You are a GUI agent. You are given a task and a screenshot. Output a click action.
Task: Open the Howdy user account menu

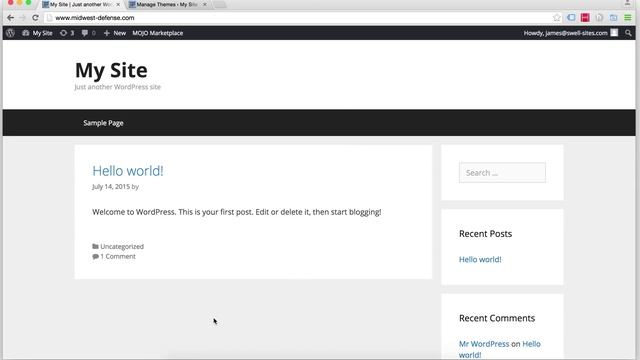(x=571, y=33)
